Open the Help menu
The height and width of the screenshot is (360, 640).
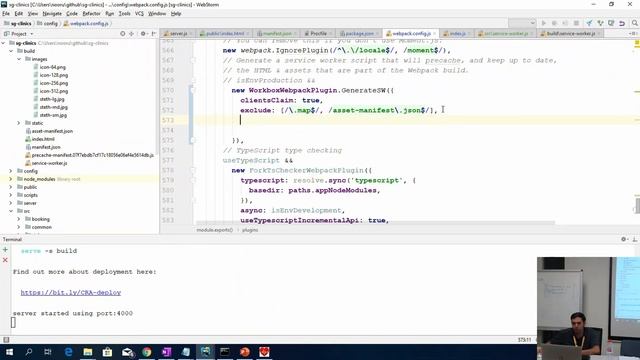176,13
